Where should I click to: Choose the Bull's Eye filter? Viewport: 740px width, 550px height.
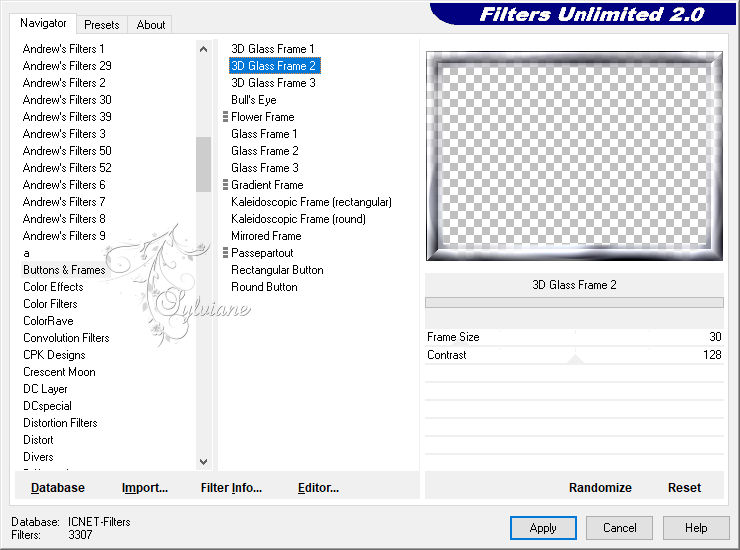pos(253,100)
